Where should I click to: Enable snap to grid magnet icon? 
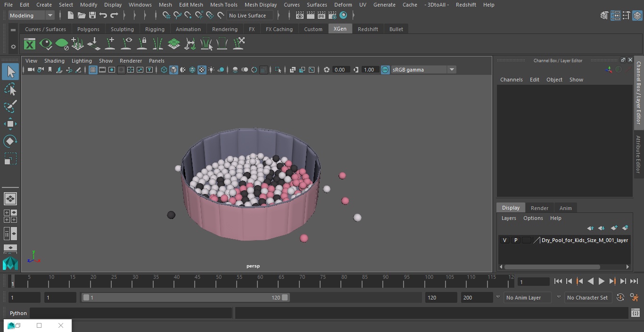coord(166,16)
